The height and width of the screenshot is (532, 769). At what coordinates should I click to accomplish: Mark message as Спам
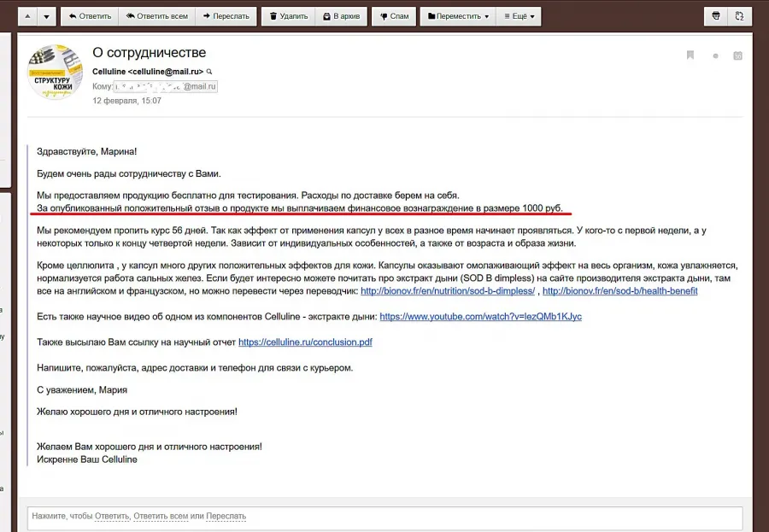[394, 16]
